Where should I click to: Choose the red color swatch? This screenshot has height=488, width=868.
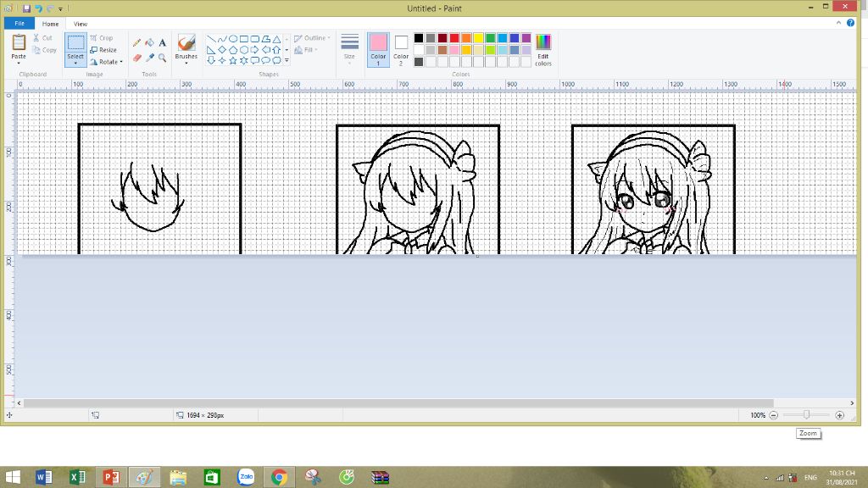(x=454, y=38)
